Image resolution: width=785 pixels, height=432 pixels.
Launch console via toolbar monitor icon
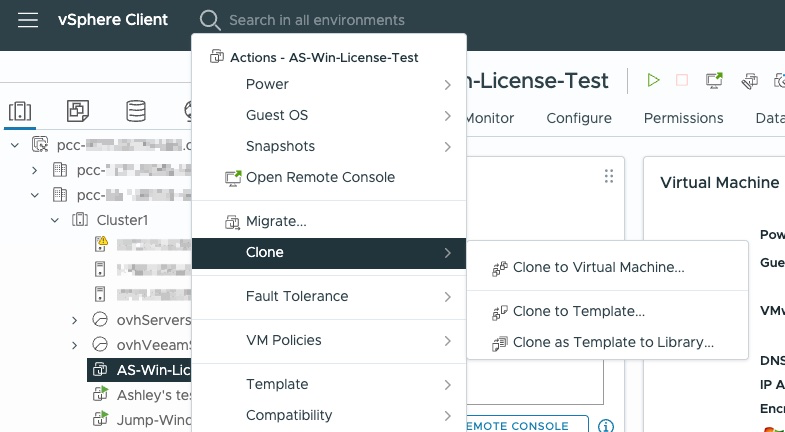(x=714, y=80)
